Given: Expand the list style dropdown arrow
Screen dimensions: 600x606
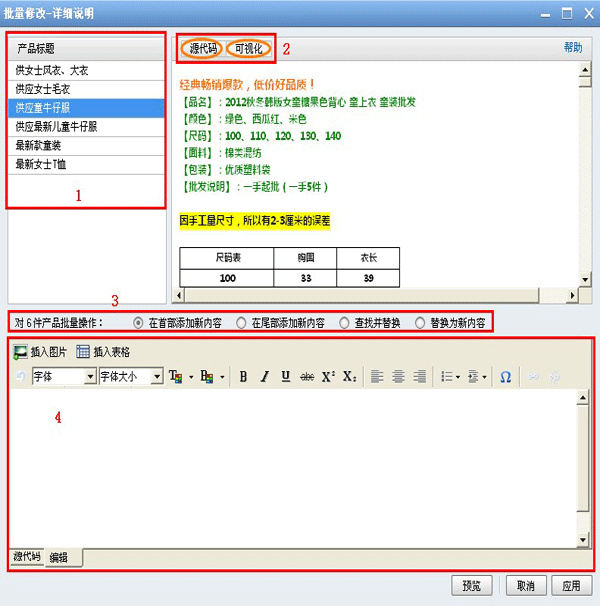Looking at the screenshot, I should pyautogui.click(x=458, y=377).
